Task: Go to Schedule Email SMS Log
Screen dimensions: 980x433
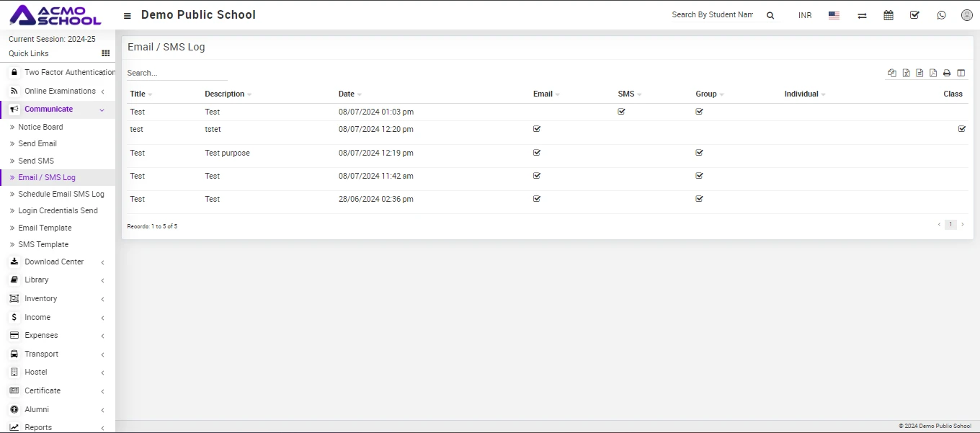Action: click(x=61, y=194)
